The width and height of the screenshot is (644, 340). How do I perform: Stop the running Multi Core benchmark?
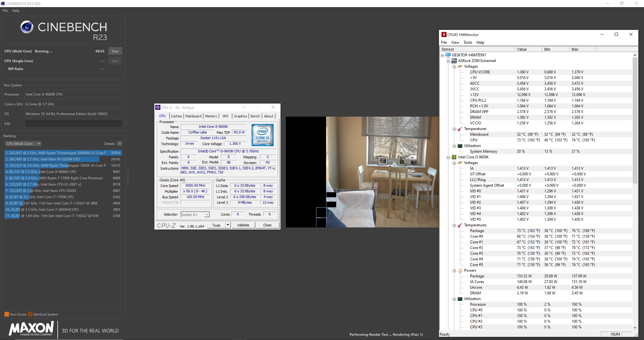pyautogui.click(x=115, y=51)
